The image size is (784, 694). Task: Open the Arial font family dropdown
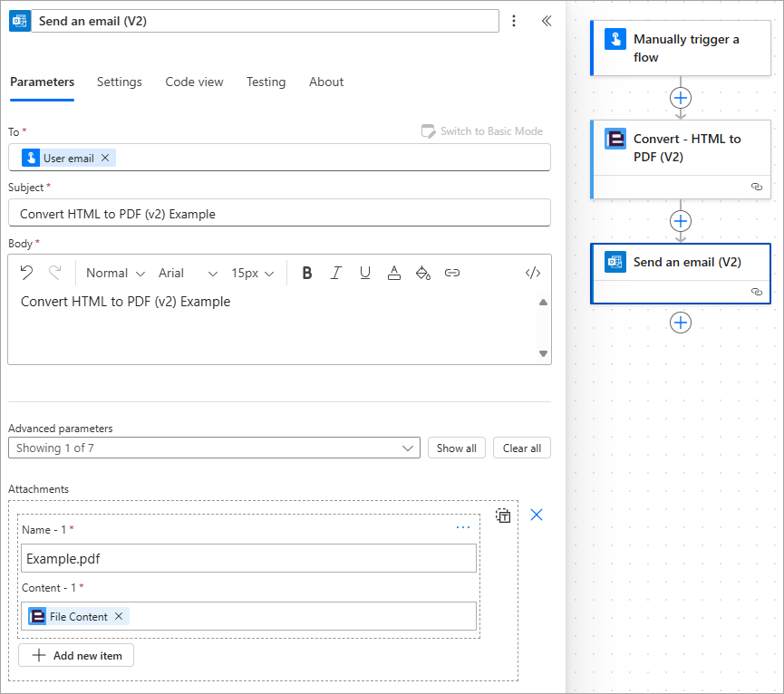[188, 274]
